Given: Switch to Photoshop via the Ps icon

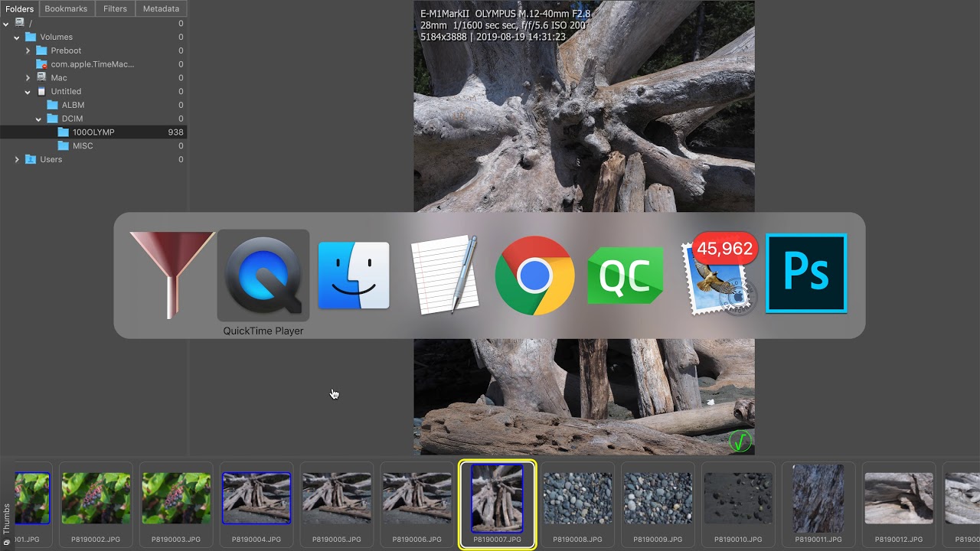Looking at the screenshot, I should tap(807, 274).
